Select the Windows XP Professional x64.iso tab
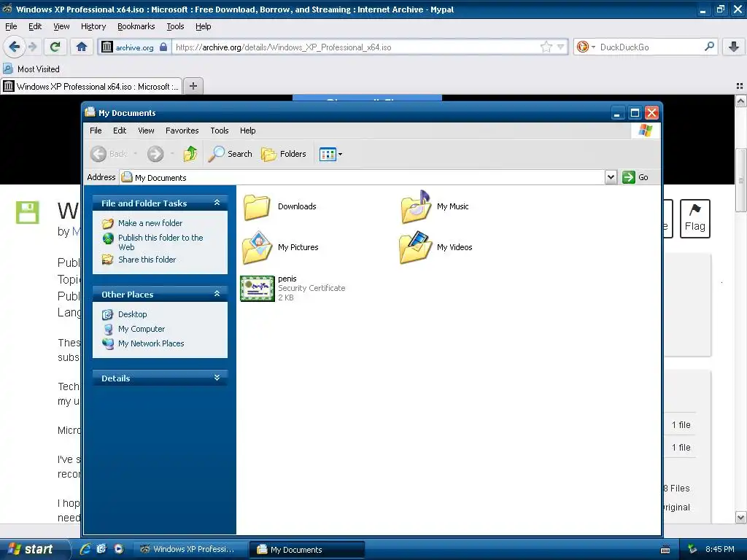747x560 pixels. 91,87
